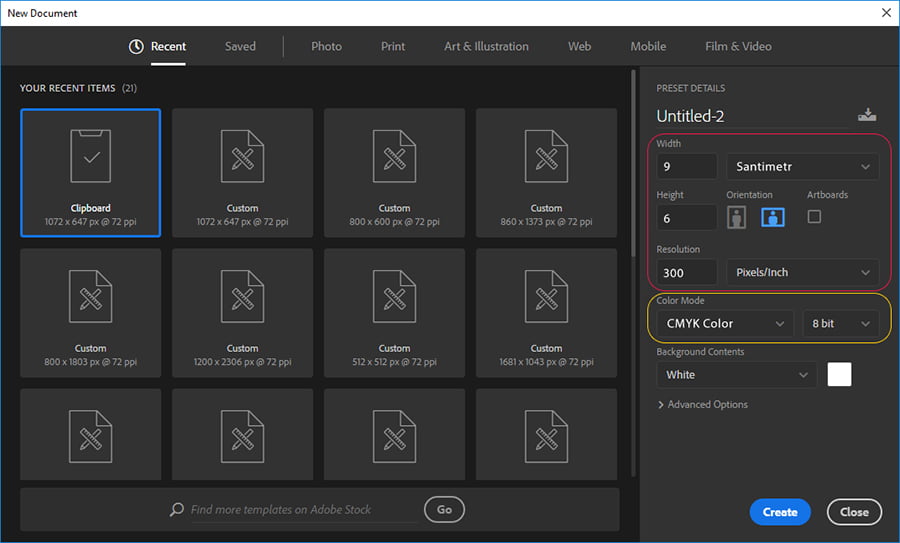Click the Recent clock icon
The width and height of the screenshot is (900, 543).
tap(136, 46)
